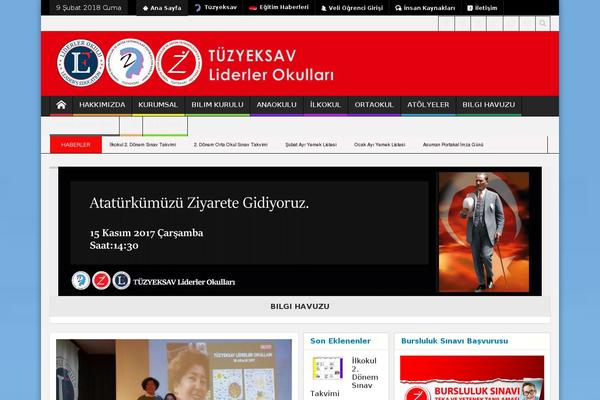Open Ana Sayfa in the top bar
Image resolution: width=600 pixels, height=400 pixels.
[162, 8]
